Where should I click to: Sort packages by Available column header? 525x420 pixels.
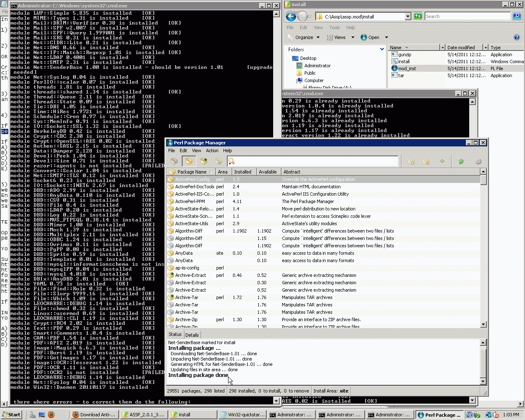269,172
